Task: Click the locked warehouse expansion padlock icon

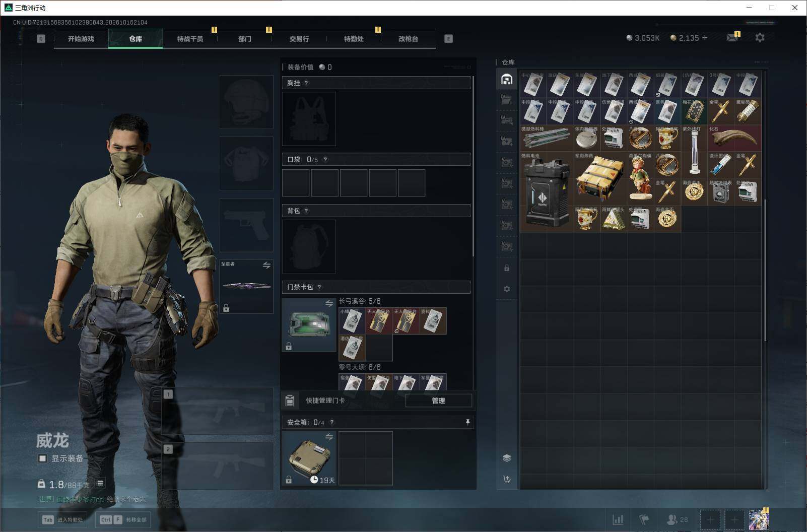Action: click(x=507, y=268)
